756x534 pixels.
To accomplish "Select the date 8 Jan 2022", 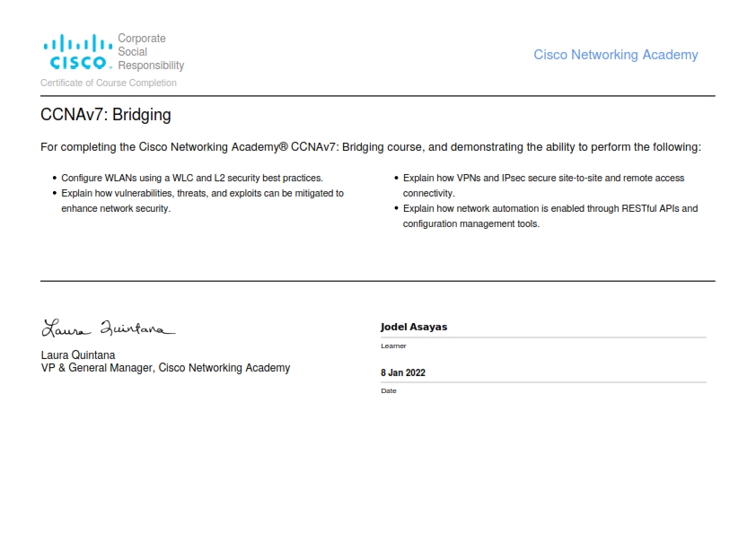I will [x=403, y=372].
